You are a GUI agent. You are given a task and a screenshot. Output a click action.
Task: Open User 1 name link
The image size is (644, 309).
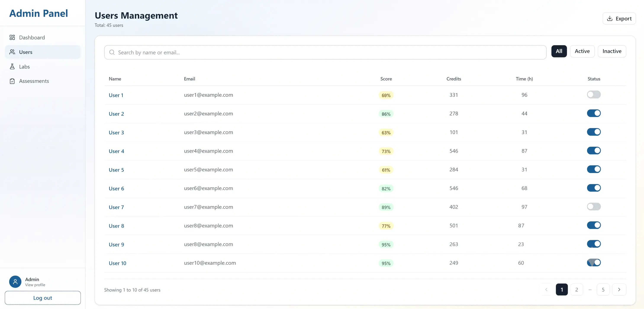pos(116,95)
